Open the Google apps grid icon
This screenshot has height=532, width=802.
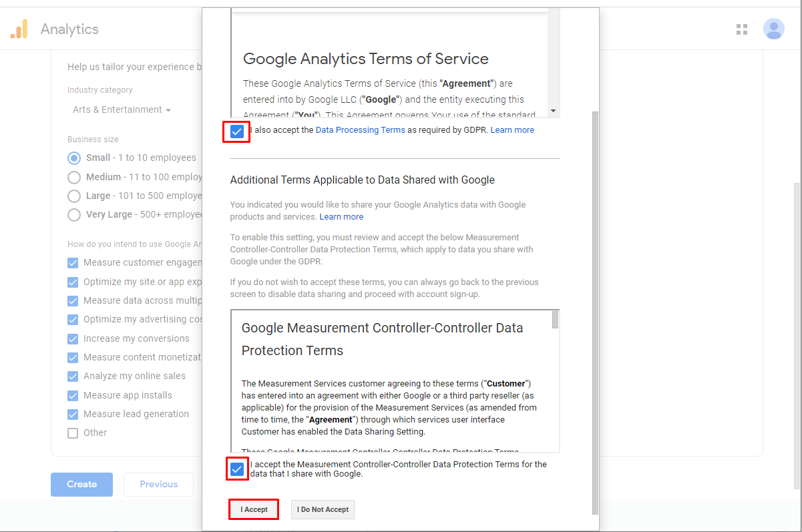click(741, 29)
